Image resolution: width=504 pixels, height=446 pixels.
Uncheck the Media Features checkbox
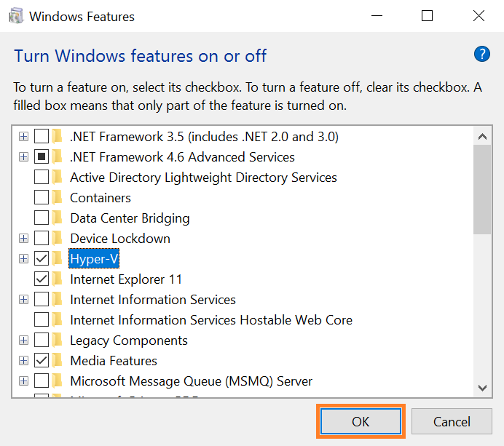pos(42,361)
